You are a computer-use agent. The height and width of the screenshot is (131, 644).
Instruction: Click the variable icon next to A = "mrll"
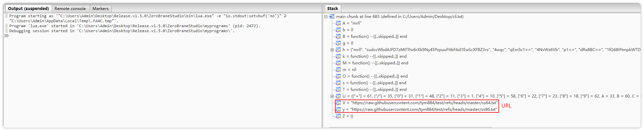tap(338, 23)
